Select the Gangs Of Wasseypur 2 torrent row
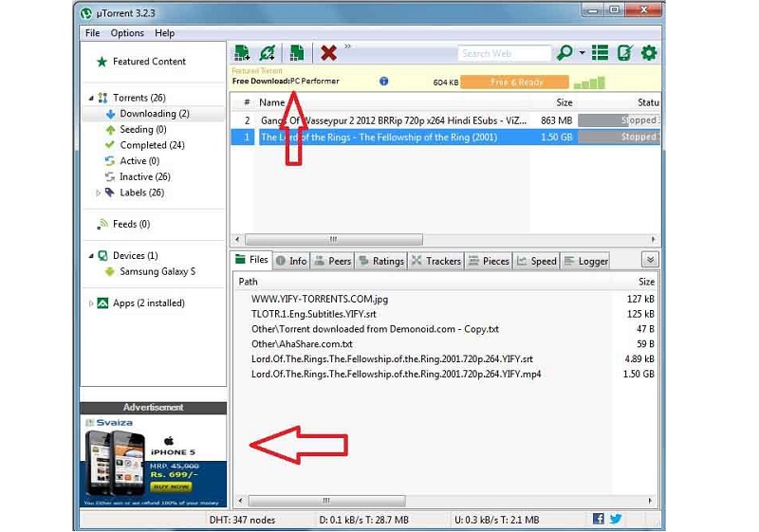Image resolution: width=759 pixels, height=532 pixels. pyautogui.click(x=445, y=120)
